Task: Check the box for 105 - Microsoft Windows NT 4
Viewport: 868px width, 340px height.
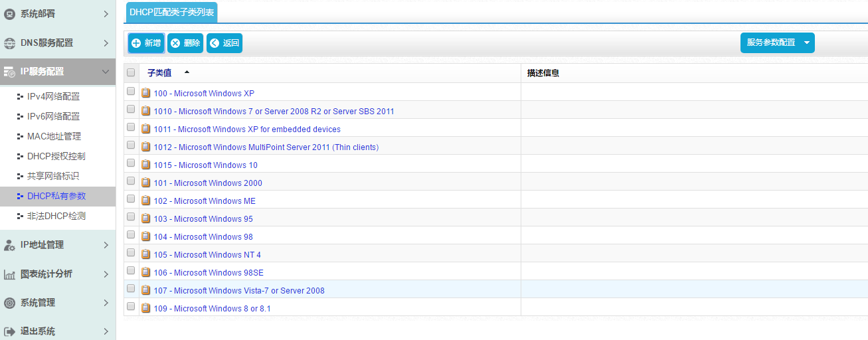Action: click(x=131, y=253)
